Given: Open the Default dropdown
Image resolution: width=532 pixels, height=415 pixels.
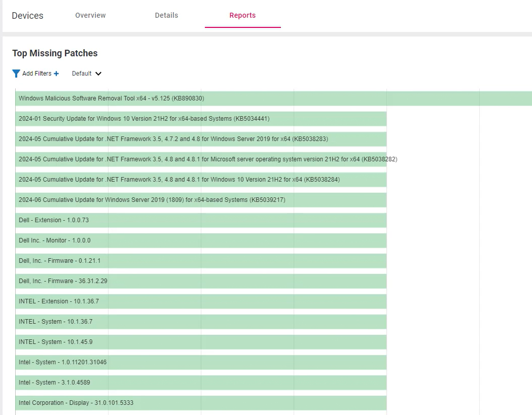Looking at the screenshot, I should [x=87, y=74].
